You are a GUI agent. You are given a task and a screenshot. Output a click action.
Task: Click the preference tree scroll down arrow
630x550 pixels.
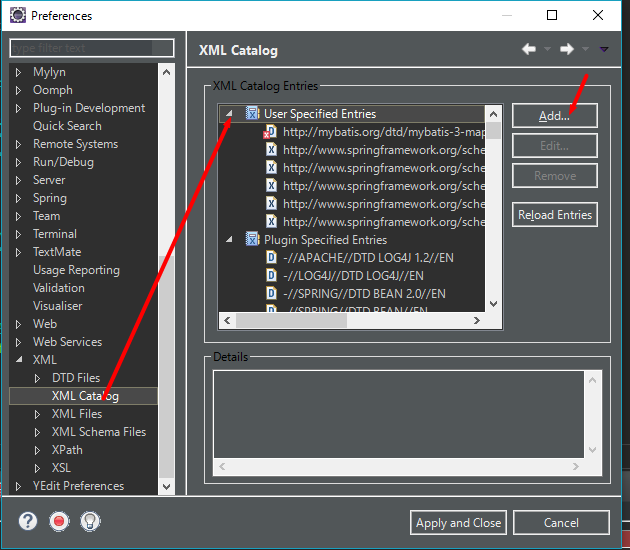pyautogui.click(x=166, y=487)
